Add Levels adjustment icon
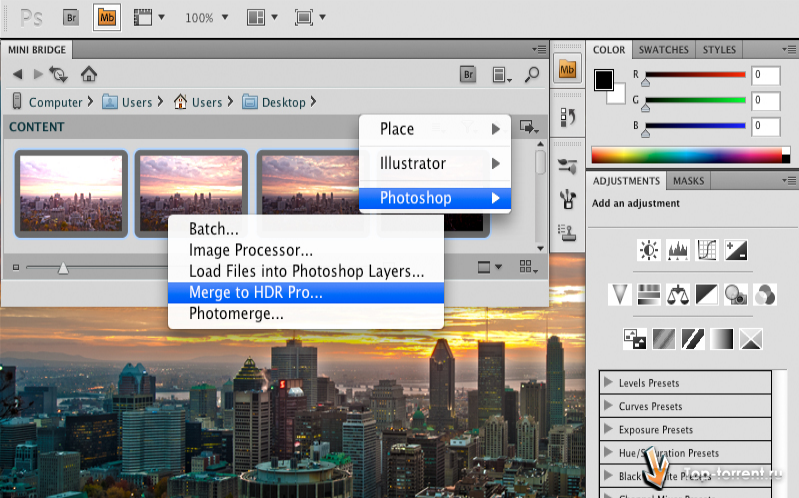 point(678,250)
